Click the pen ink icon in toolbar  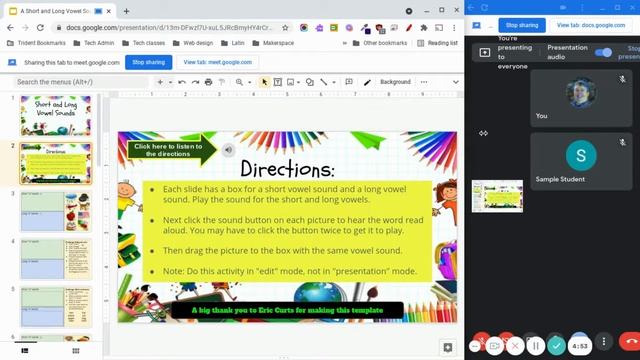367,82
